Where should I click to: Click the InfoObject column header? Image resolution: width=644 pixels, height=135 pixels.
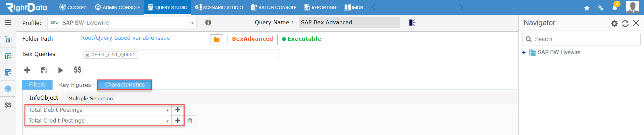coord(44,98)
